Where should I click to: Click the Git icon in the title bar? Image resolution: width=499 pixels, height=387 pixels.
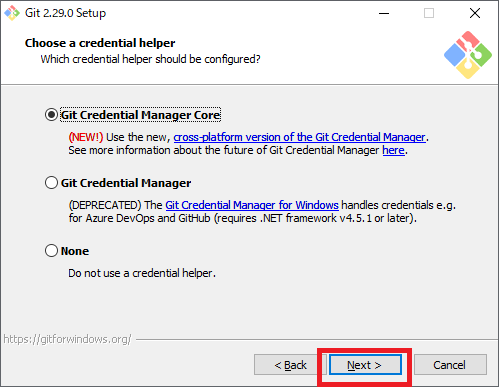pyautogui.click(x=12, y=13)
